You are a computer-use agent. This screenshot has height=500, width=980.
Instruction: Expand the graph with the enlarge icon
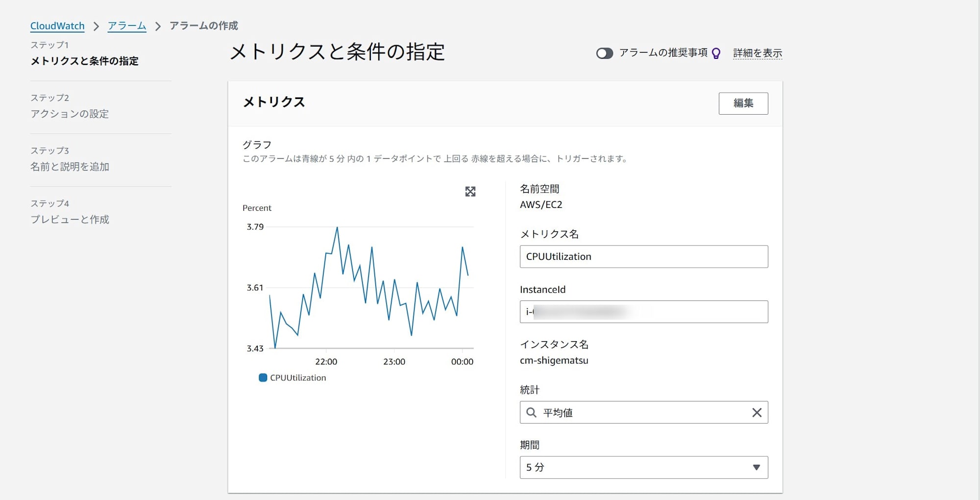pyautogui.click(x=470, y=192)
